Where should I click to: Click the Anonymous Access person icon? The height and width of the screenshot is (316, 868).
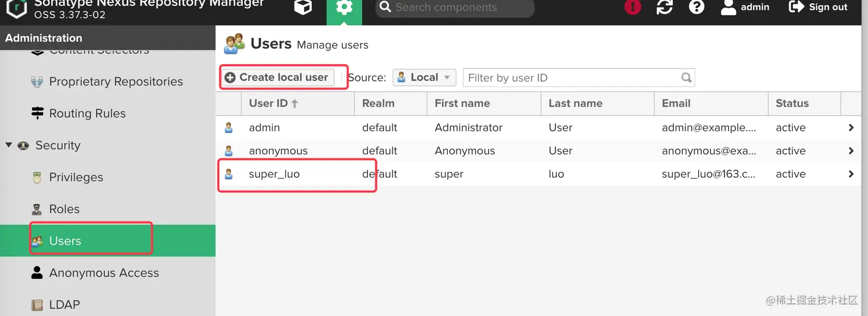pyautogui.click(x=37, y=273)
